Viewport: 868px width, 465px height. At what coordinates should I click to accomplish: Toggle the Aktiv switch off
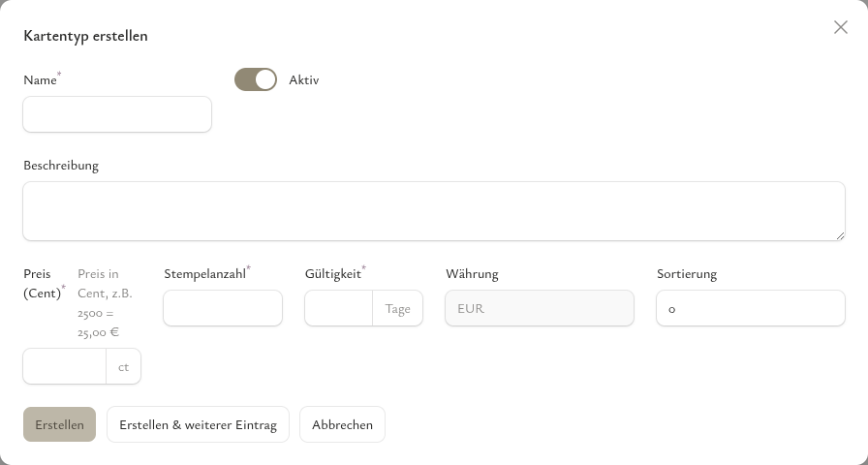point(256,79)
